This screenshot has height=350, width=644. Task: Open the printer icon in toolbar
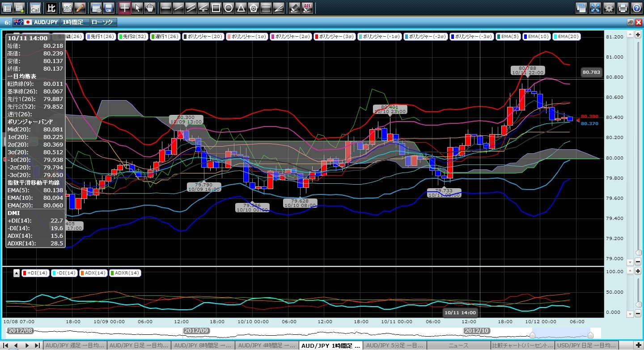623,8
